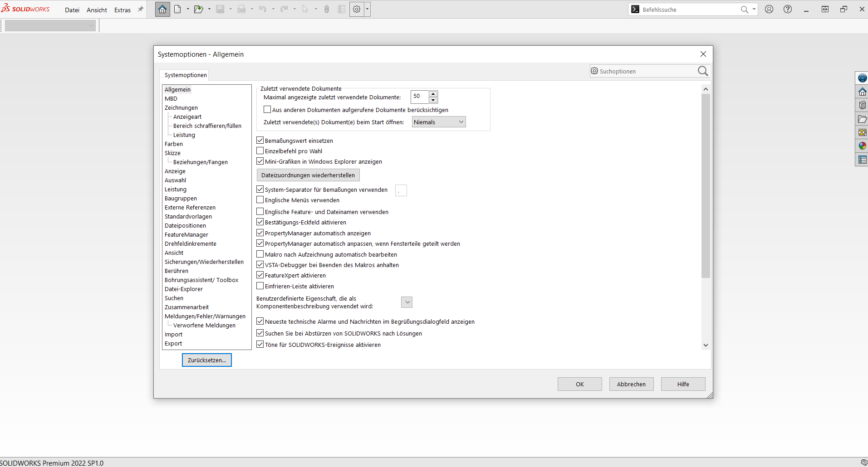Select 'Farben' in options tree
The width and height of the screenshot is (868, 467).
pyautogui.click(x=174, y=144)
